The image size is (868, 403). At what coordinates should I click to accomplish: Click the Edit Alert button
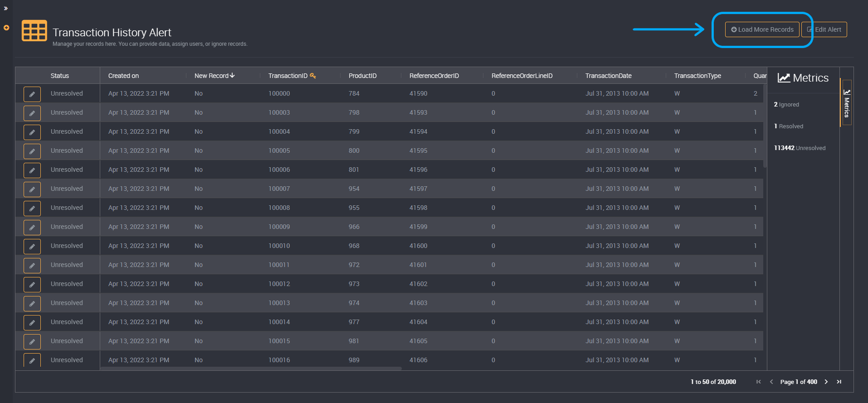coord(824,29)
